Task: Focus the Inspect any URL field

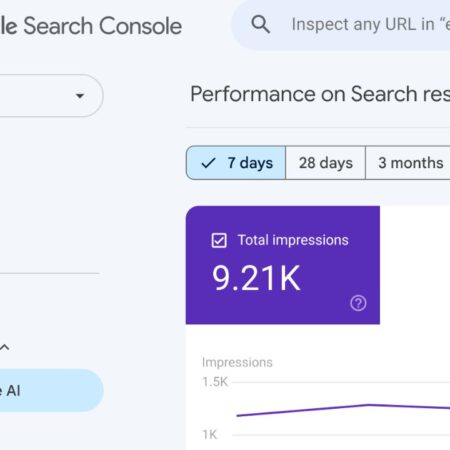Action: (x=341, y=24)
